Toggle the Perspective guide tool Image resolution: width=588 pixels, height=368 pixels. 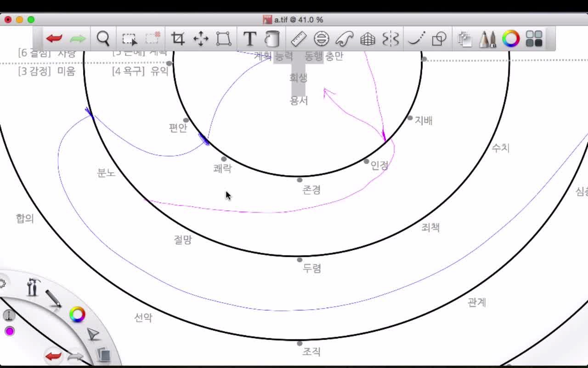(x=367, y=39)
